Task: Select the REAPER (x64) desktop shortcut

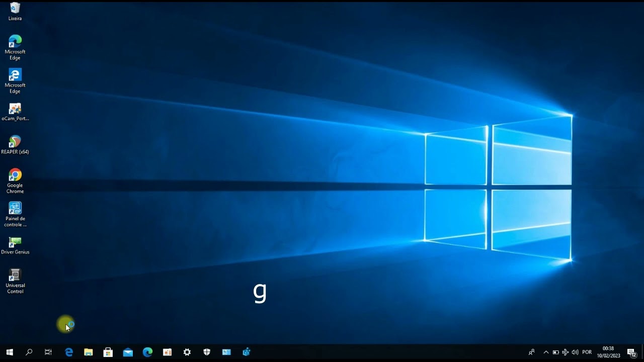Action: tap(15, 145)
